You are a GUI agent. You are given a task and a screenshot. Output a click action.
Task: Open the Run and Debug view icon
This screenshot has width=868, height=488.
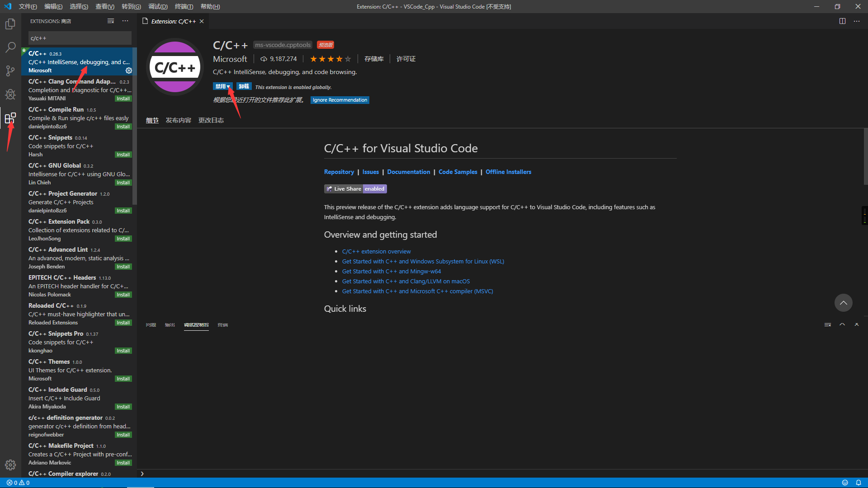pos(10,94)
